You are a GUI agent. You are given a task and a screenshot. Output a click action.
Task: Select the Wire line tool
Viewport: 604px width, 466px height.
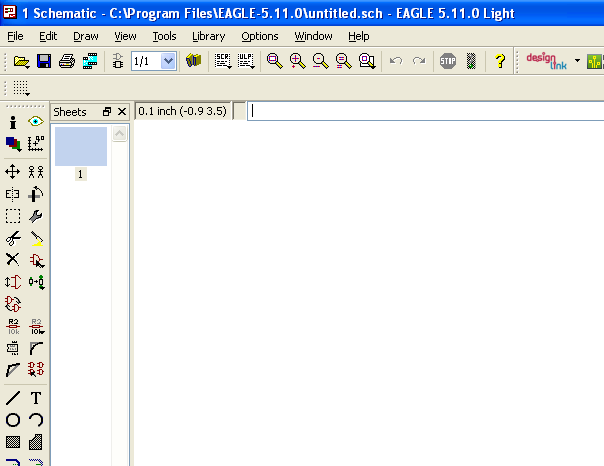pos(13,398)
